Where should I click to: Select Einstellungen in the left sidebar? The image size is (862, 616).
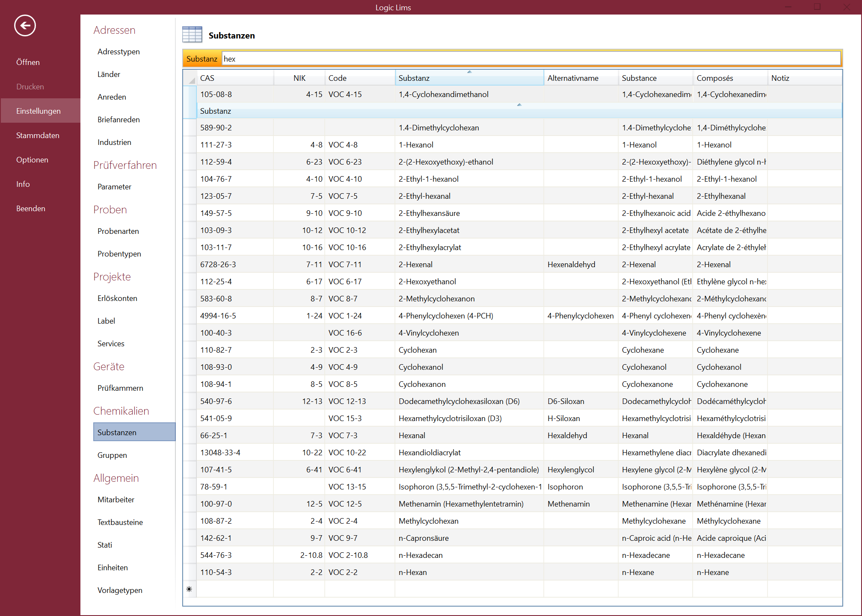(x=40, y=111)
